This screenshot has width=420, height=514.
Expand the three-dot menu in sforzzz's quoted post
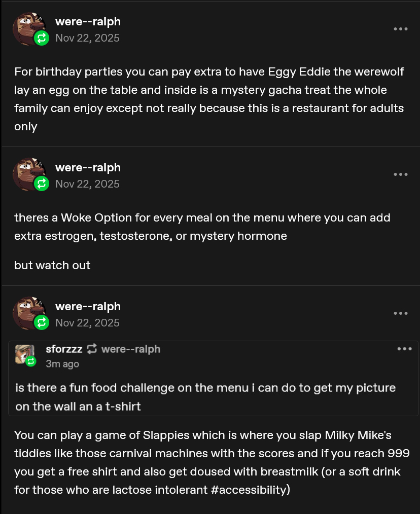click(x=404, y=349)
